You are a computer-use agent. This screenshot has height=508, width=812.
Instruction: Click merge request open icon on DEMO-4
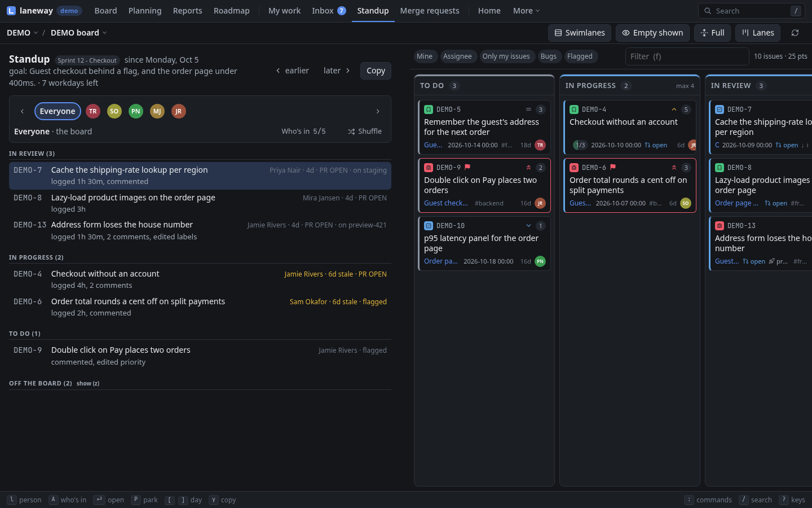647,145
